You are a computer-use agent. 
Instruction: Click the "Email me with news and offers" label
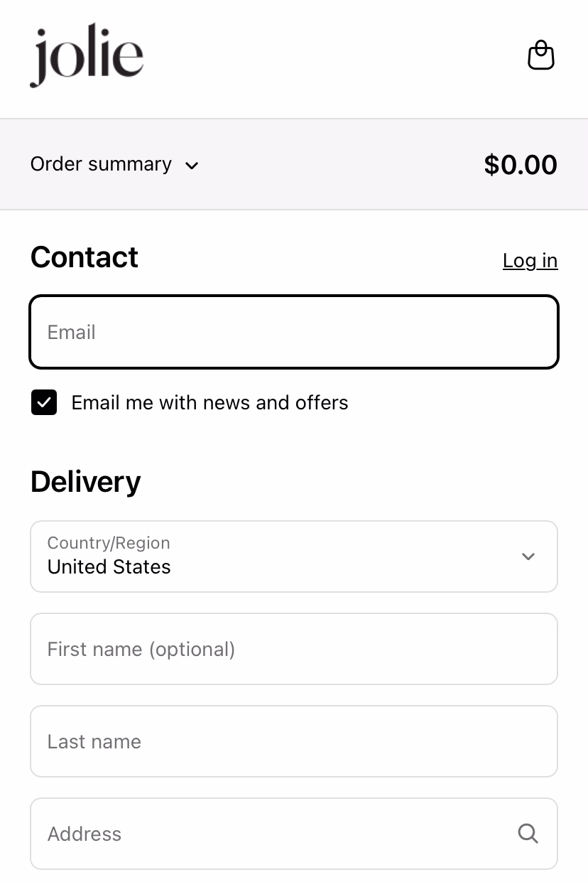[x=210, y=403]
